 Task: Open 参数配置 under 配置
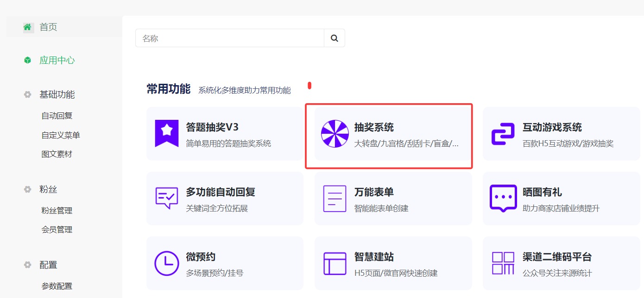57,286
